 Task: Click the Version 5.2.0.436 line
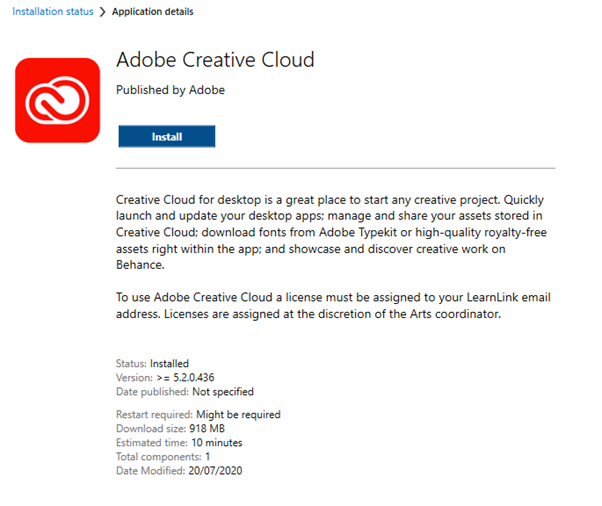165,377
